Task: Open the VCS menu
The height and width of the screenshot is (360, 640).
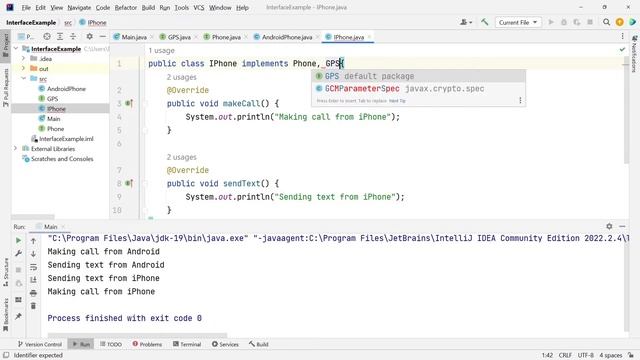Action: pyautogui.click(x=199, y=7)
